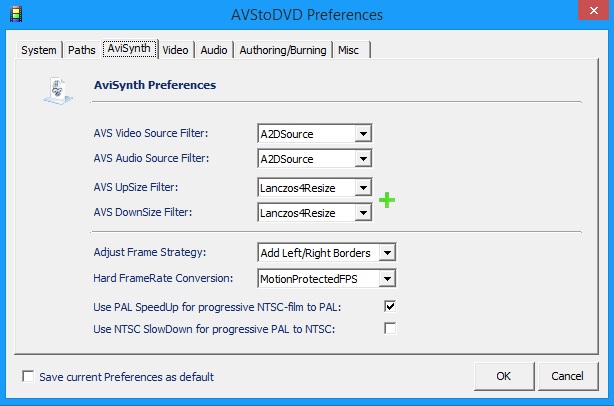
Task: Click the green plus icon beside resize filters
Action: (x=387, y=200)
